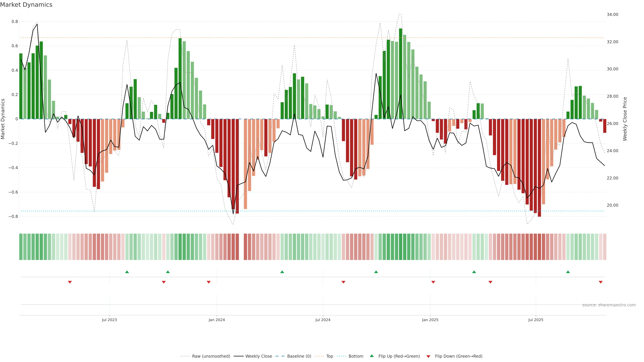
Task: Click the 34.00 right axis tick label
Action: [612, 14]
